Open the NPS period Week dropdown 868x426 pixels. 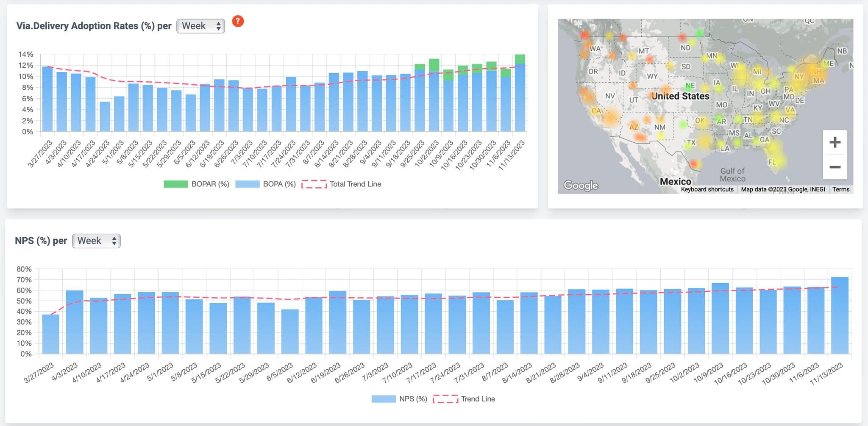[x=96, y=241]
